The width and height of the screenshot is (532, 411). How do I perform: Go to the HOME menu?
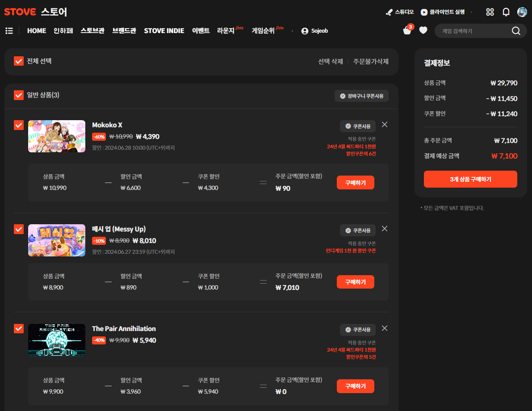point(37,31)
